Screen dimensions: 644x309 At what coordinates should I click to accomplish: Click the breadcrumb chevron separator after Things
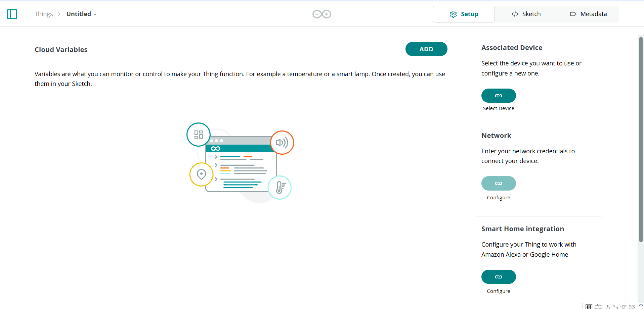pos(59,14)
